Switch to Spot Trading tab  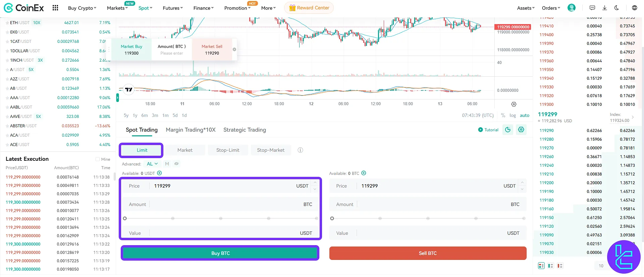coord(142,130)
